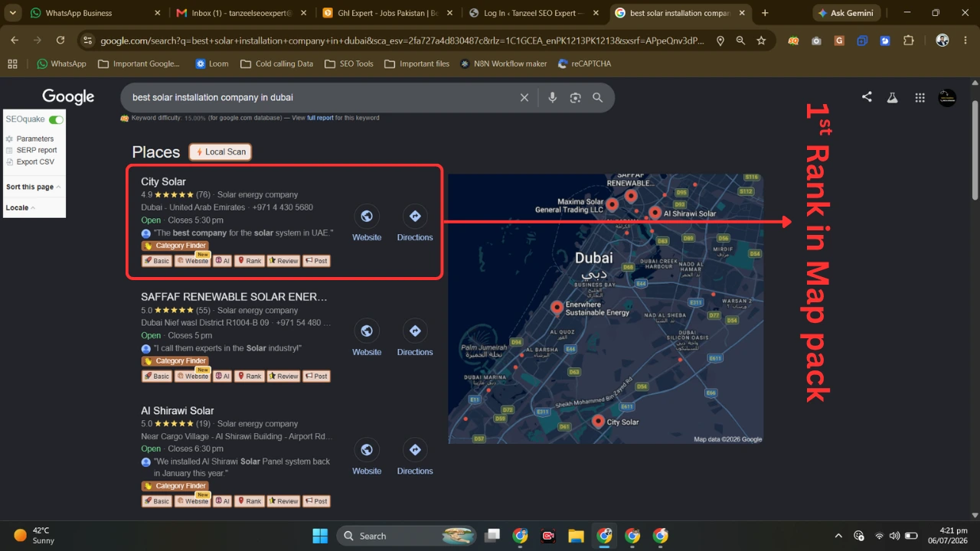Screen dimensions: 980x551
Task: Go back to previous page
Action: click(x=15, y=41)
